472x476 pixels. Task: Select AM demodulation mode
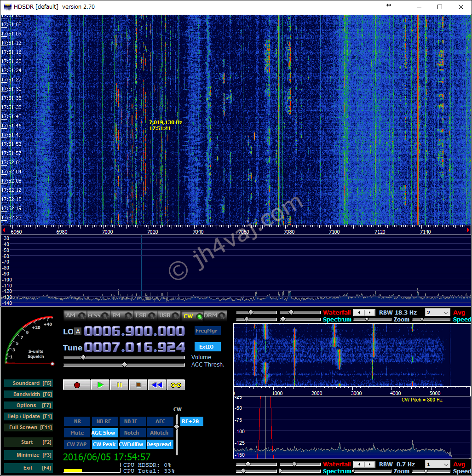coord(75,315)
